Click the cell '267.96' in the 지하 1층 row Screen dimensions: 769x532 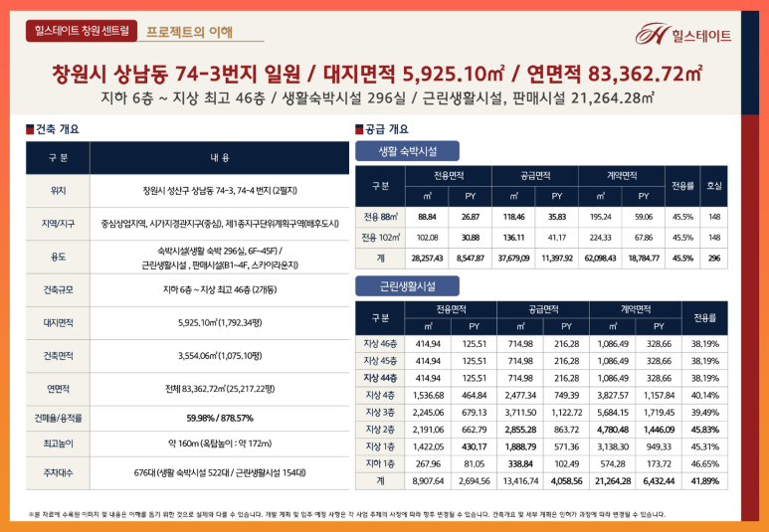(428, 463)
